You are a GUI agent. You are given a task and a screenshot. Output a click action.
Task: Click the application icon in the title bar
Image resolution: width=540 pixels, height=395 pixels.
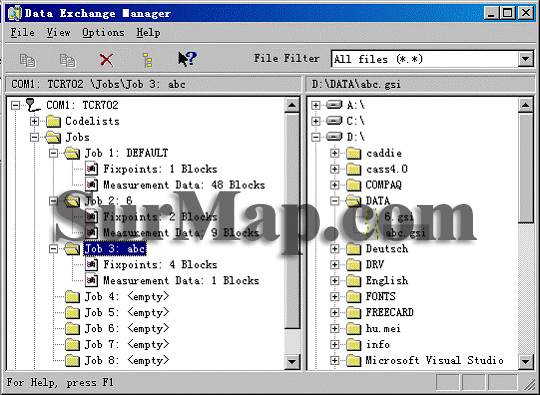15,13
